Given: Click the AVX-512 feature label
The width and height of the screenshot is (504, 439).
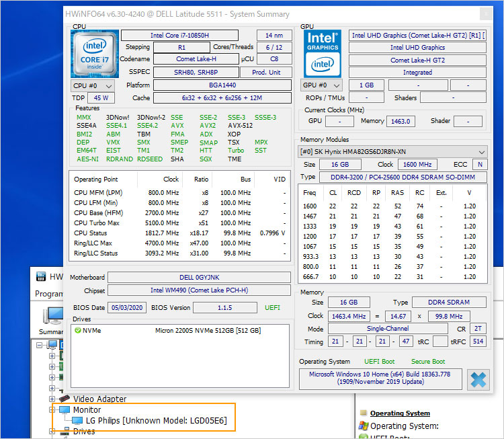Looking at the screenshot, I should 240,126.
